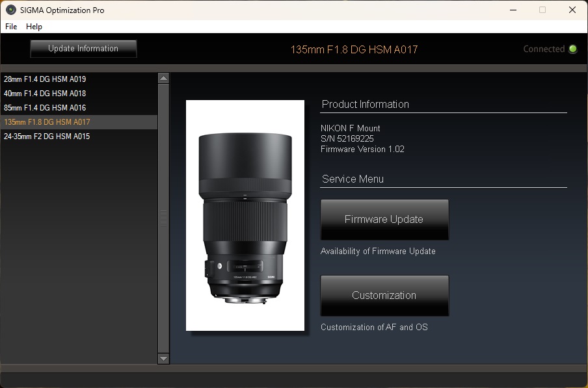Open the Customization button
The width and height of the screenshot is (588, 388).
point(384,296)
